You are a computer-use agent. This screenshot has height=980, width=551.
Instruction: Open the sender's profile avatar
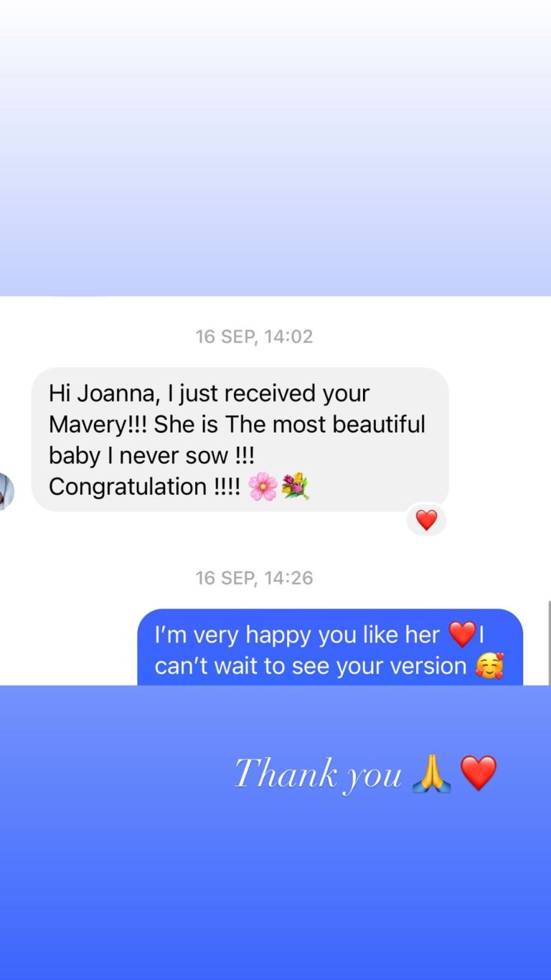point(6,491)
